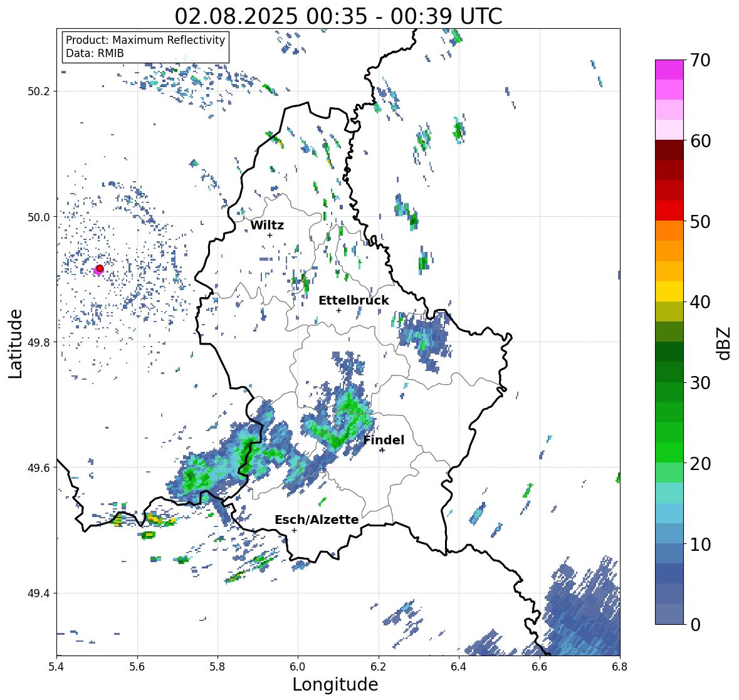Click the 5.6 longitude tick label
Screen dimensions: 739x700
[137, 667]
